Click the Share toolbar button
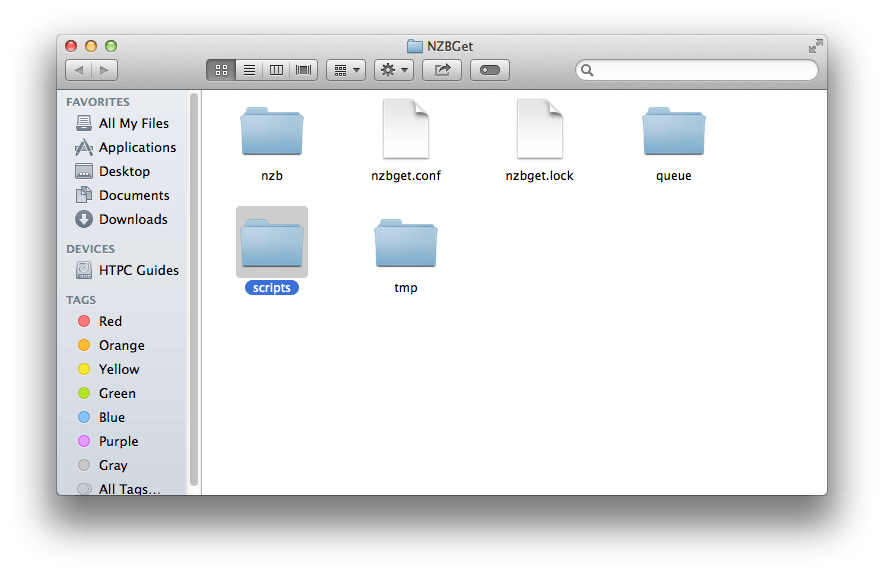 (x=442, y=70)
